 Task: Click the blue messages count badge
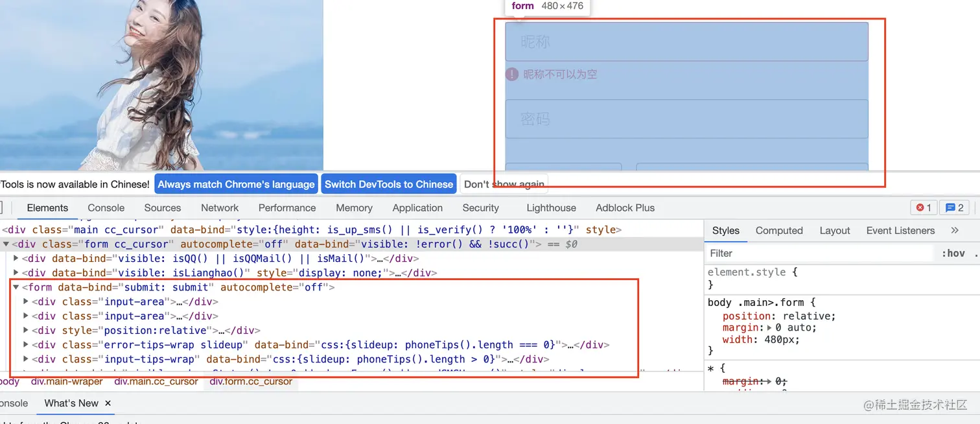[954, 208]
